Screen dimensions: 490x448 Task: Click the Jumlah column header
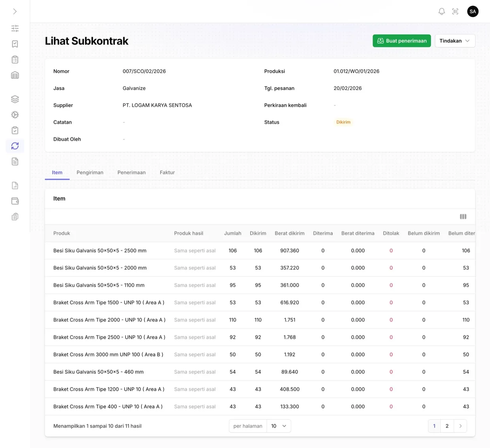233,233
